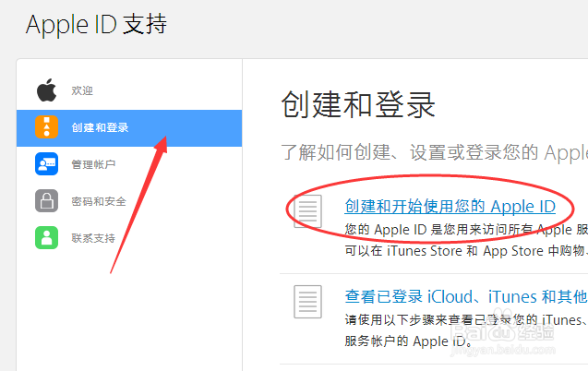Screen dimensions: 588x371
Task: Select the 创建和登录 sidebar item
Action: click(129, 127)
